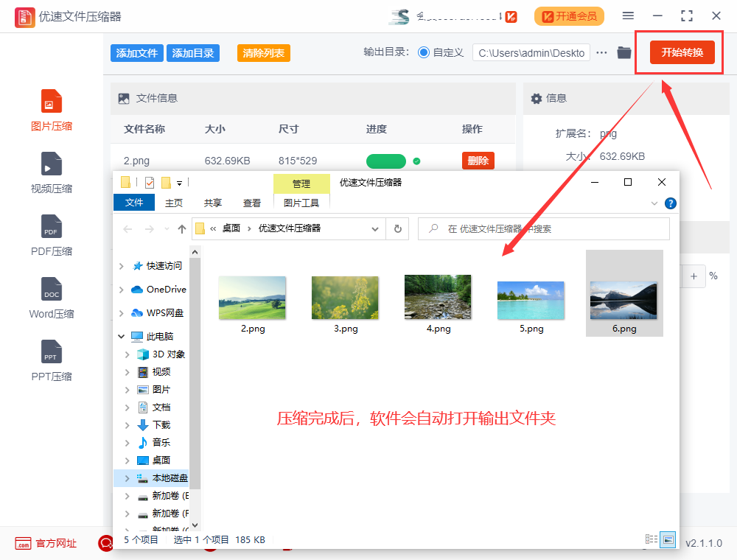Viewport: 737px width, 560px height.
Task: Select the 视频压缩 sidebar icon
Action: pos(52,172)
